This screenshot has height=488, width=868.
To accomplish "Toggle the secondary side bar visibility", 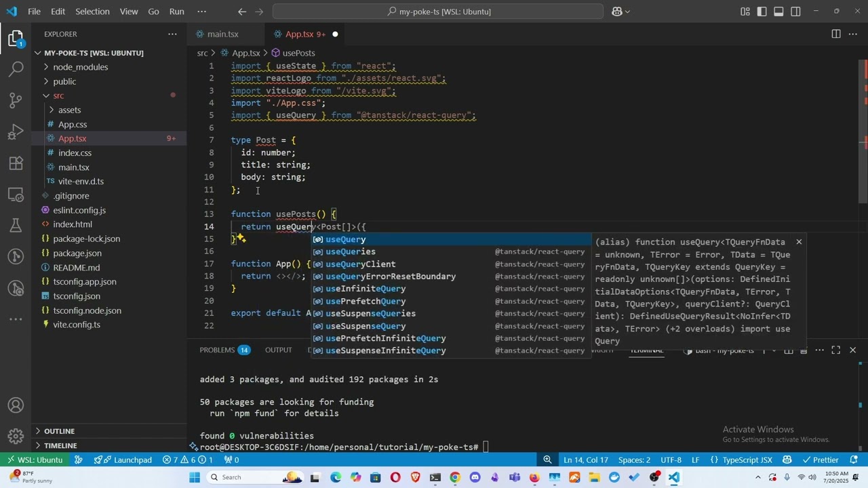I will [x=796, y=12].
